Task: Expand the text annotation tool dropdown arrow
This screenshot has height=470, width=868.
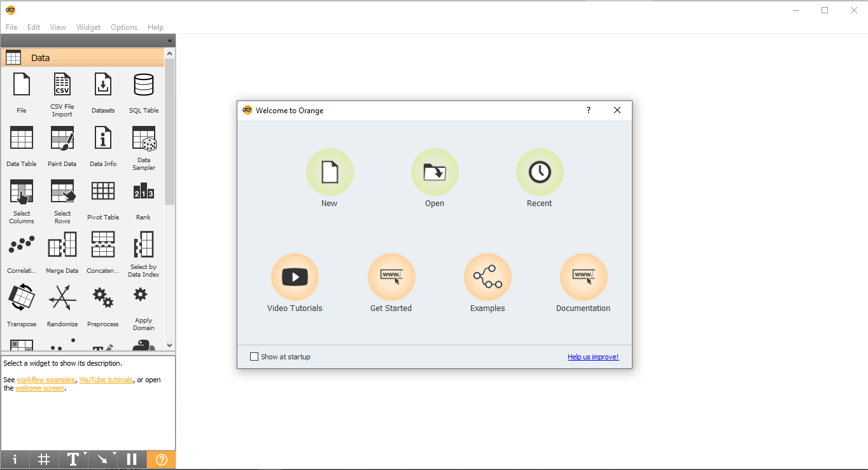Action: click(85, 453)
